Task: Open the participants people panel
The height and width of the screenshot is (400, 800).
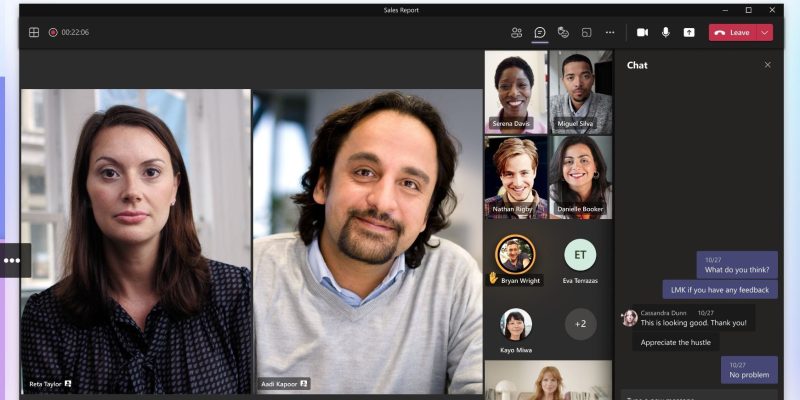Action: point(516,32)
